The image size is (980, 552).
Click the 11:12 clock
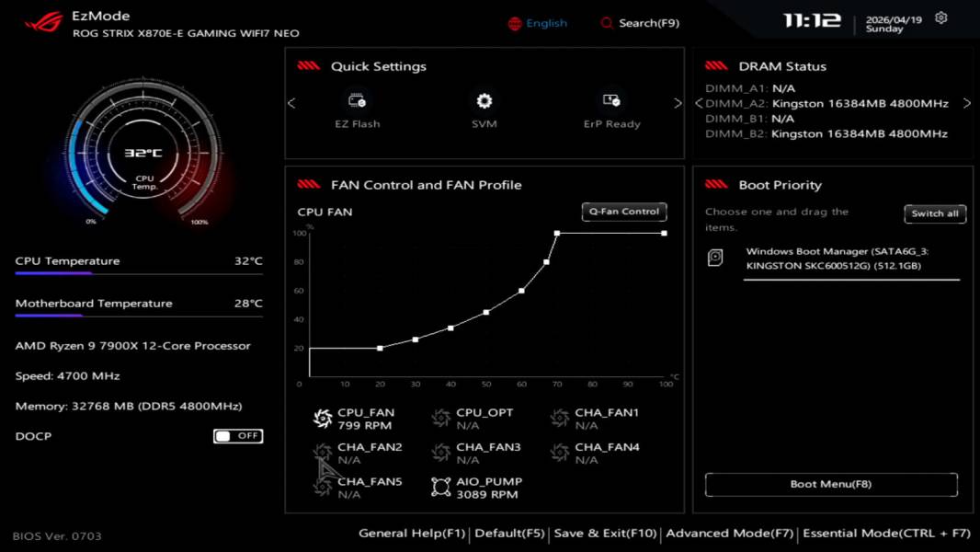click(x=812, y=21)
